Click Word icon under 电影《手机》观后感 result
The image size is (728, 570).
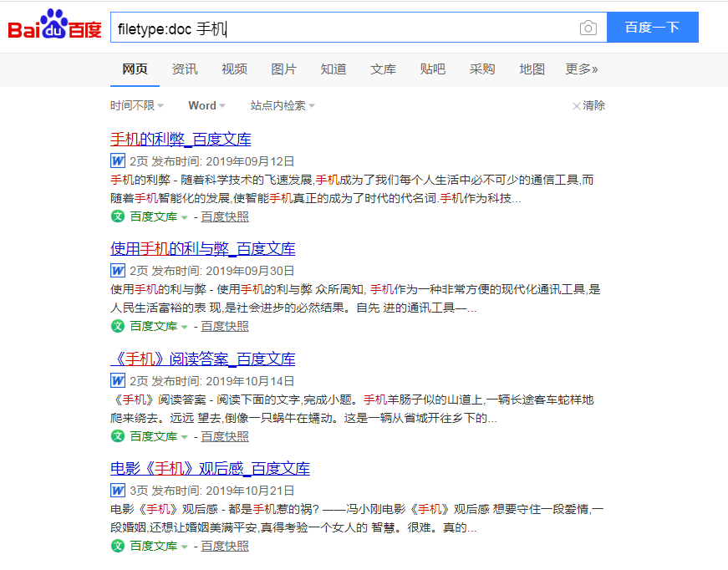tap(118, 490)
